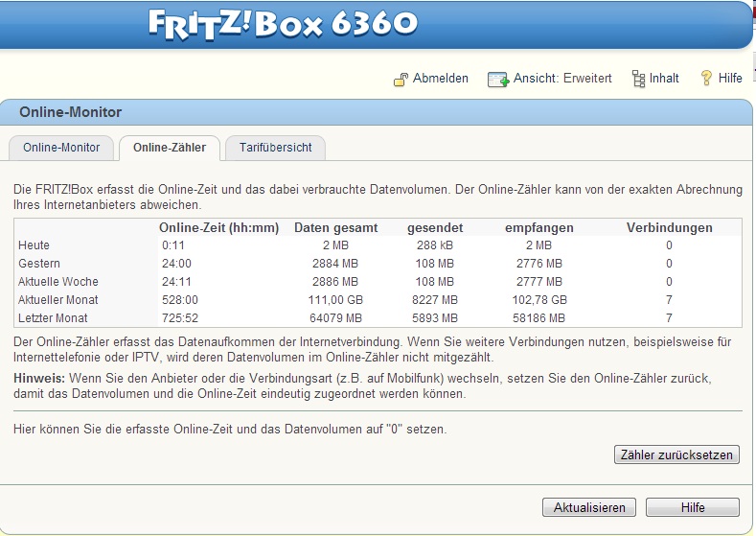The width and height of the screenshot is (756, 536).
Task: Click the Abmelden lock icon
Action: click(401, 80)
